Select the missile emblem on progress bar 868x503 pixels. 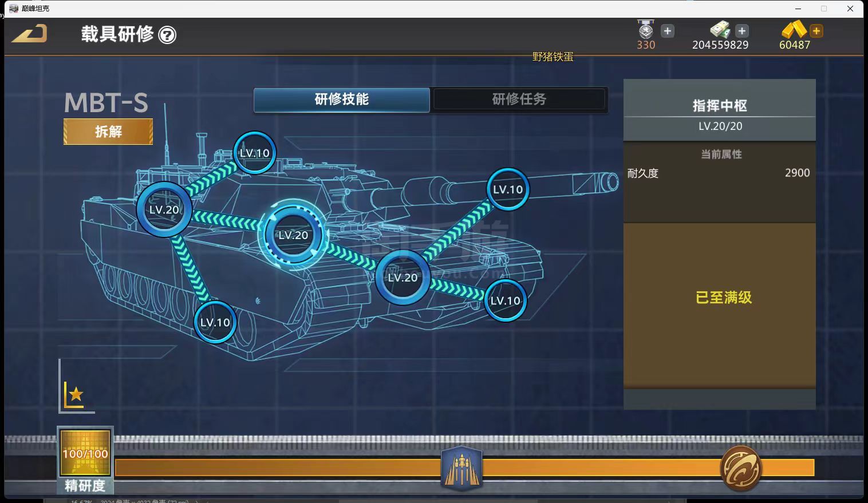(x=461, y=468)
